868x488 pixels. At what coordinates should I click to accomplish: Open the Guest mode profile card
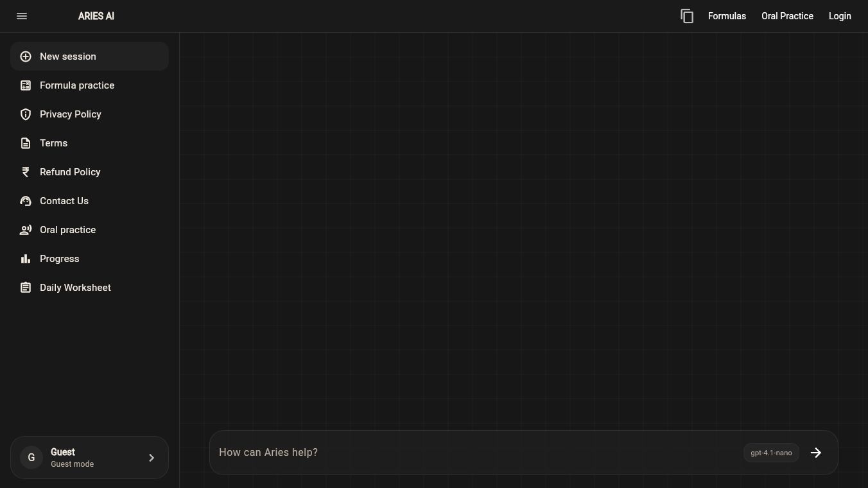(89, 458)
